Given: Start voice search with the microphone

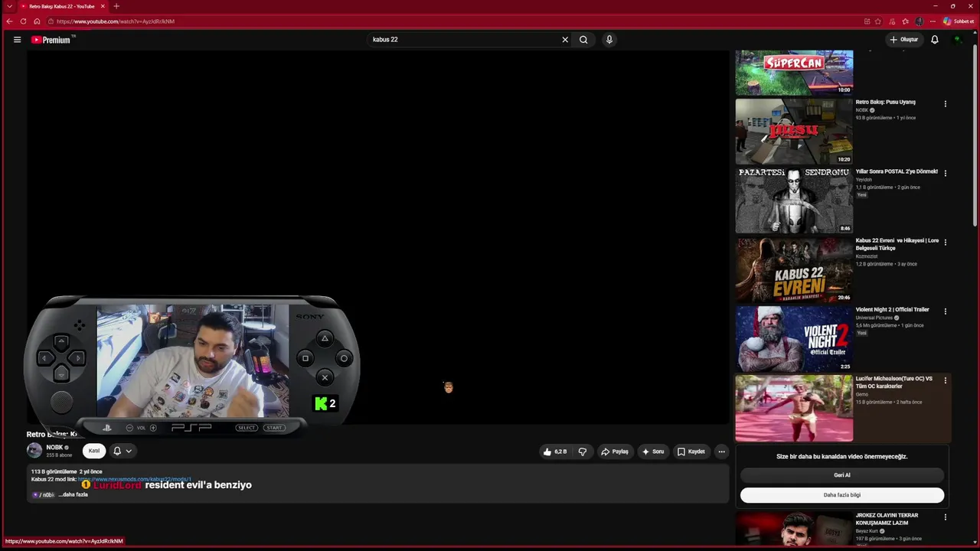Looking at the screenshot, I should coord(609,40).
